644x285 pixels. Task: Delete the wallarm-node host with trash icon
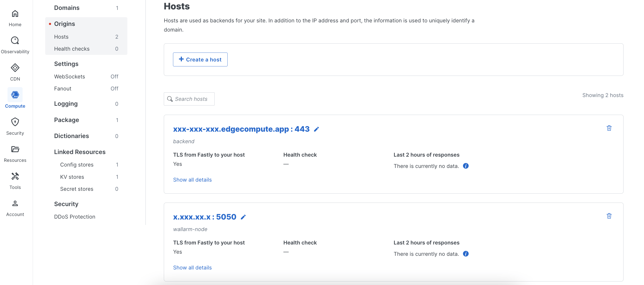coord(609,216)
